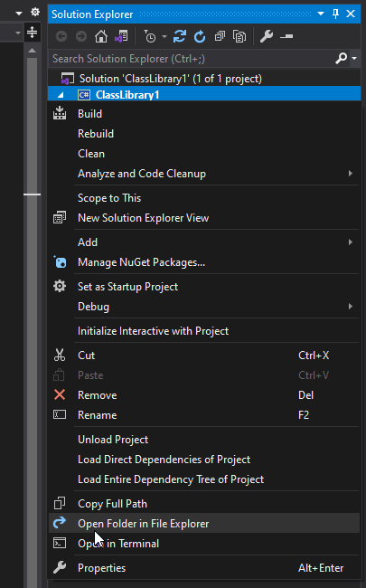
Task: Click the search magnifier icon
Action: pos(341,58)
